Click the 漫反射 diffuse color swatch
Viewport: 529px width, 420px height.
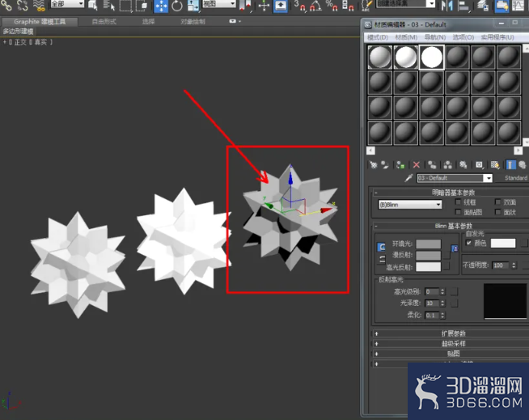(x=428, y=255)
